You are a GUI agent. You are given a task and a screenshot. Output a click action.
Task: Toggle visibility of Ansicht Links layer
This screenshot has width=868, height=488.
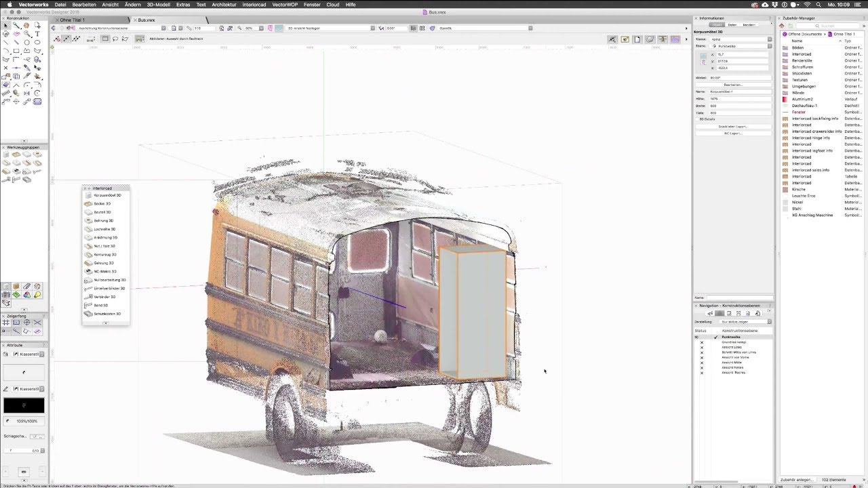(702, 348)
